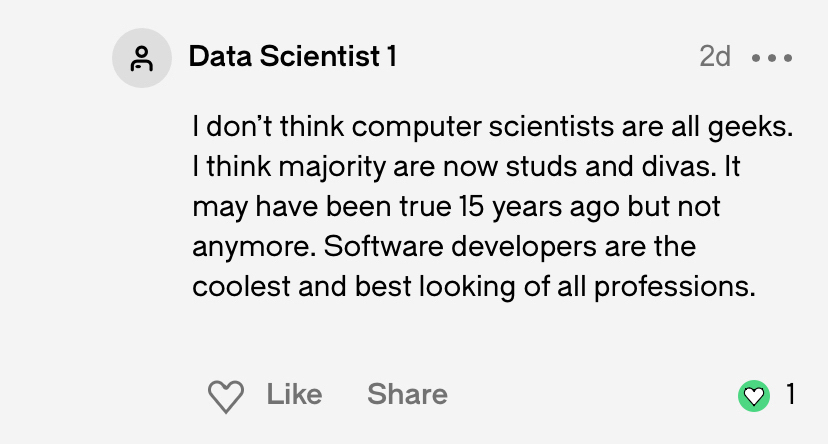828x444 pixels.
Task: Open the Data Scientist 1 username link
Action: [x=292, y=57]
